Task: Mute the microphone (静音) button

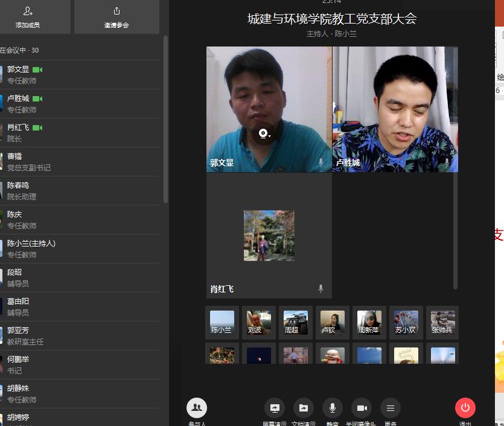Action: (x=333, y=408)
